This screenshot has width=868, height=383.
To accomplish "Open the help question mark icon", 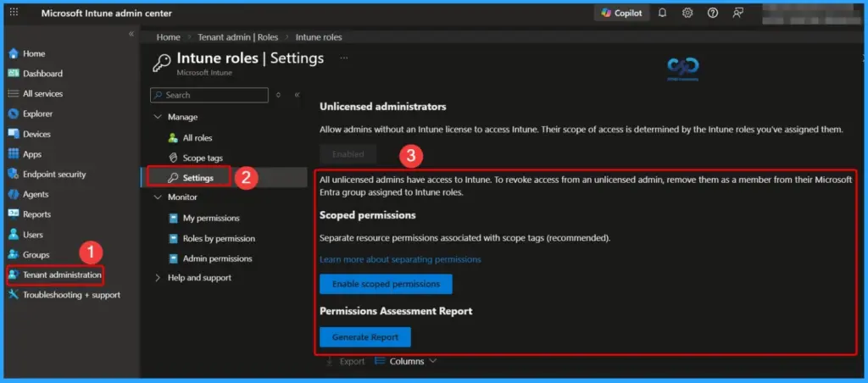I will click(712, 13).
